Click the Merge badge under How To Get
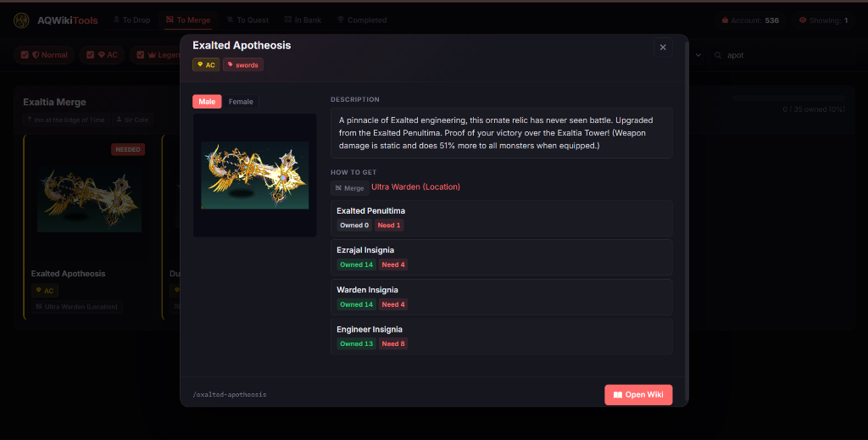The image size is (868, 440). click(x=350, y=187)
